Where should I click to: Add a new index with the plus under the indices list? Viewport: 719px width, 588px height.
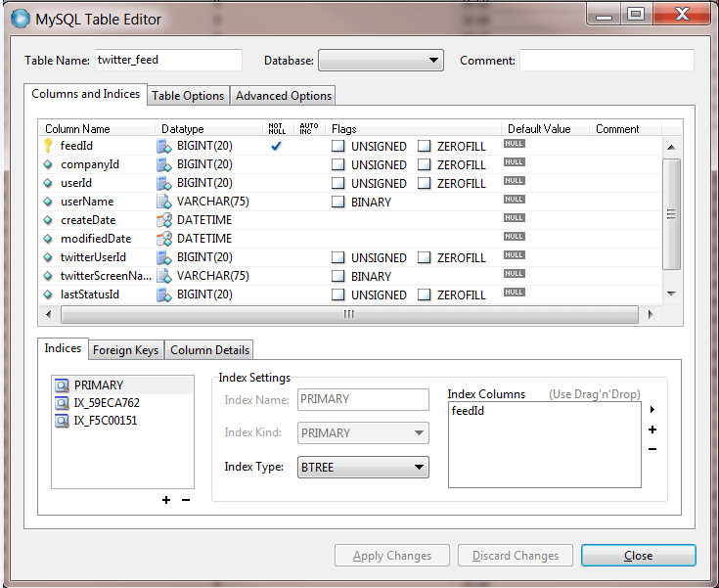point(166,500)
